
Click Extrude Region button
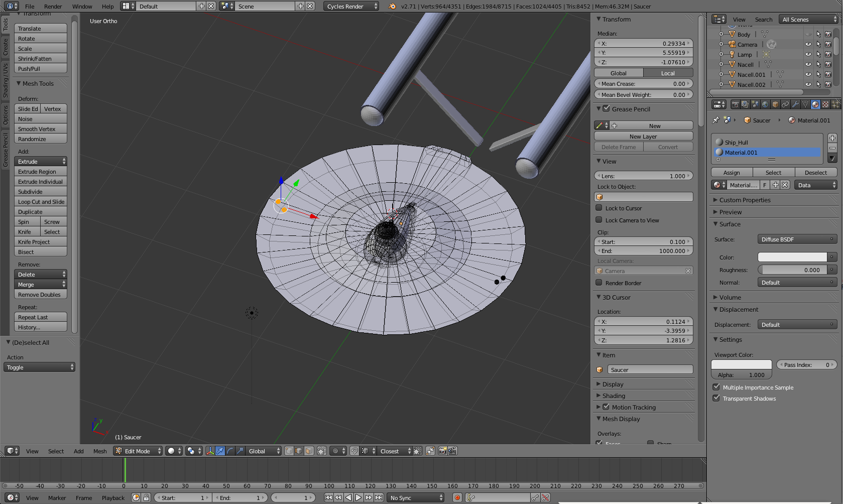pyautogui.click(x=41, y=171)
